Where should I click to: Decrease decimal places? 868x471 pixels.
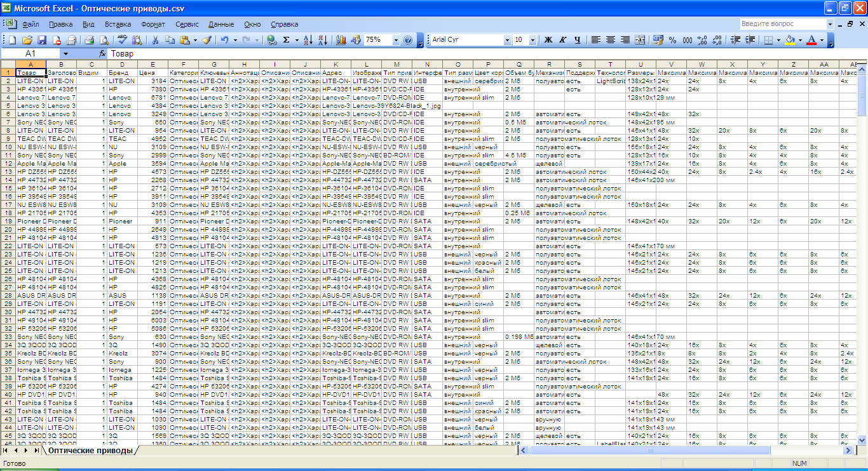pyautogui.click(x=717, y=40)
